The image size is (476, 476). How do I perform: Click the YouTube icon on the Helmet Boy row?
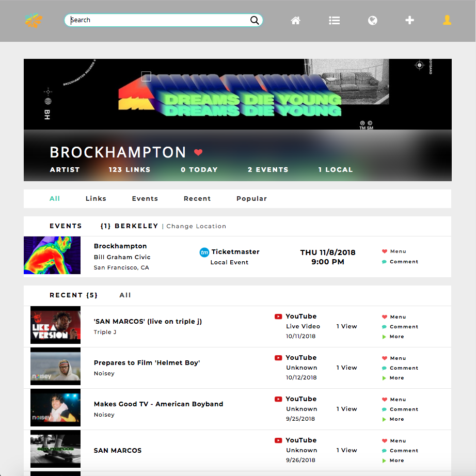click(x=278, y=358)
